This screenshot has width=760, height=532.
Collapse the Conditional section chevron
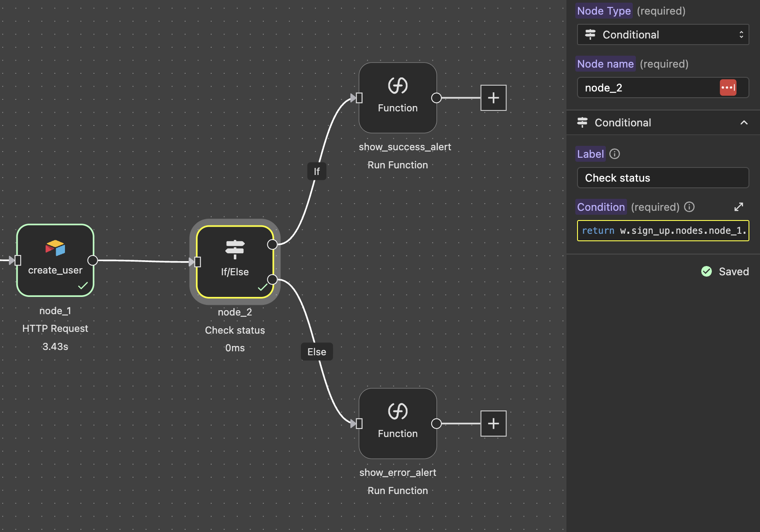744,122
